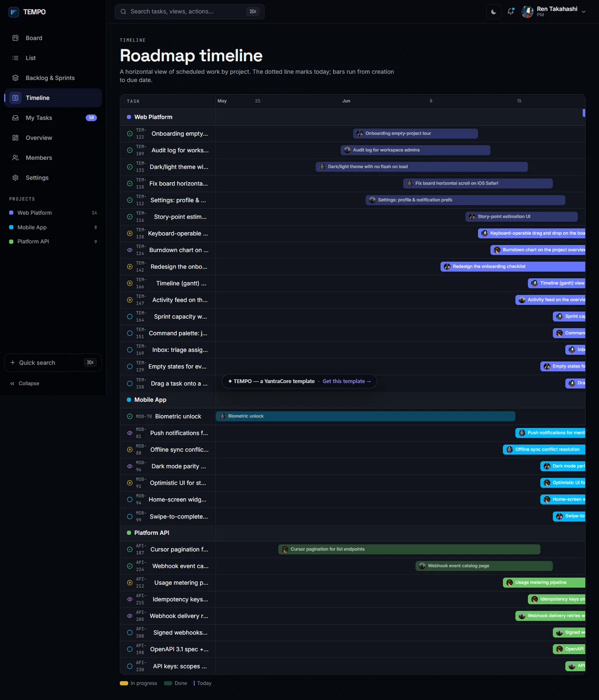599x700 pixels.
Task: Click the Get this template link
Action: click(x=346, y=381)
